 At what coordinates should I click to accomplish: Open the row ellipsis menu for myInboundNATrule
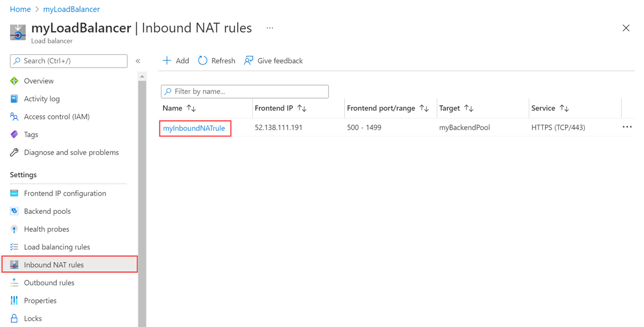627,127
